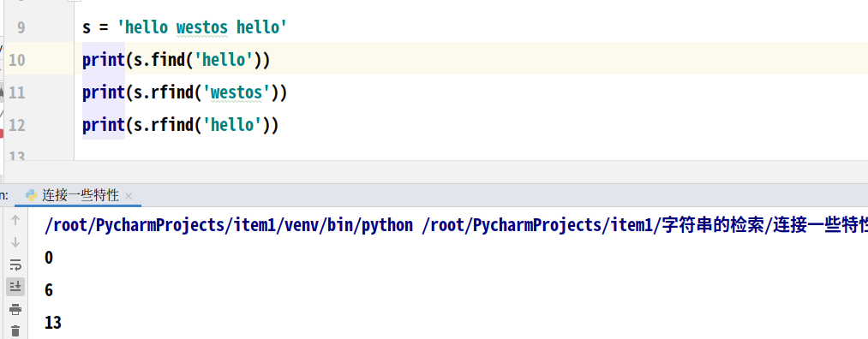This screenshot has height=339, width=868.
Task: Click the down arrow in run toolbar
Action: (15, 242)
